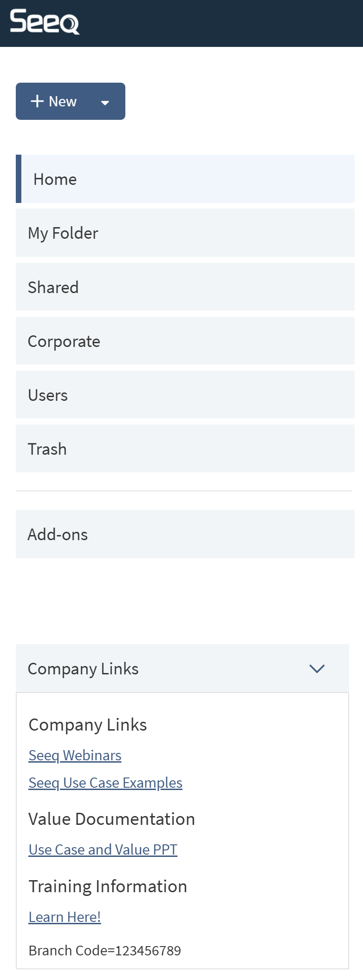Click the Training Information heading
Screen dimensions: 363x980
point(108,886)
